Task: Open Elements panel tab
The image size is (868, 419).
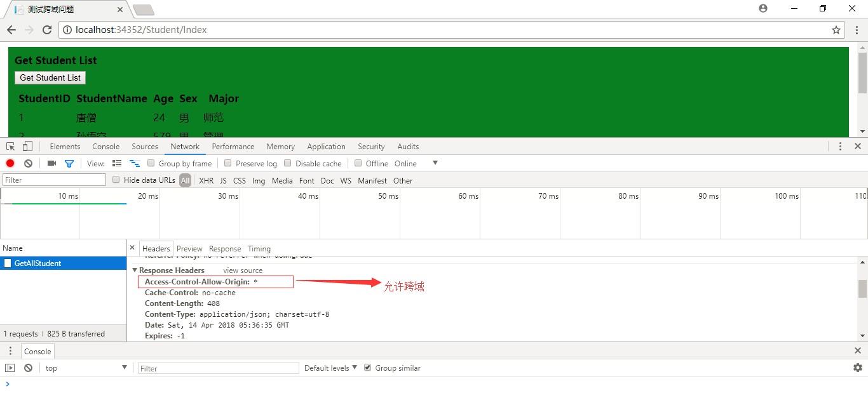Action: [65, 146]
